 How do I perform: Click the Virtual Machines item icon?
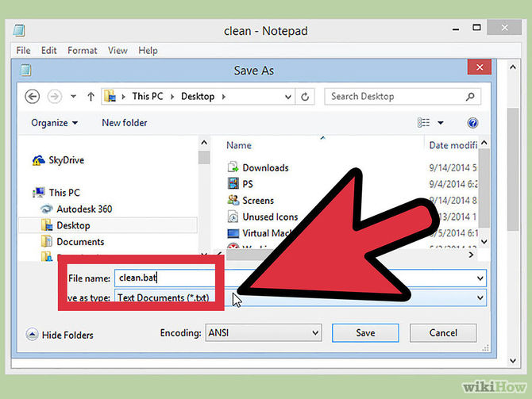pos(233,233)
